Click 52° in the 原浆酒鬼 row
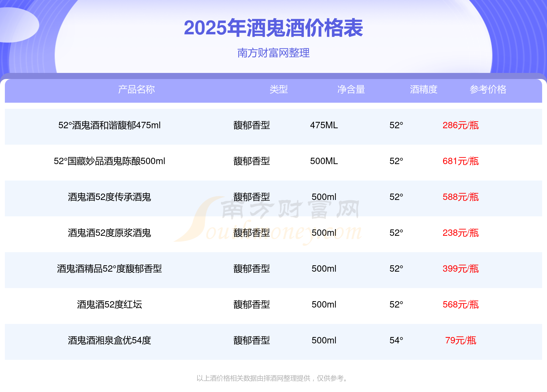 [x=396, y=233]
